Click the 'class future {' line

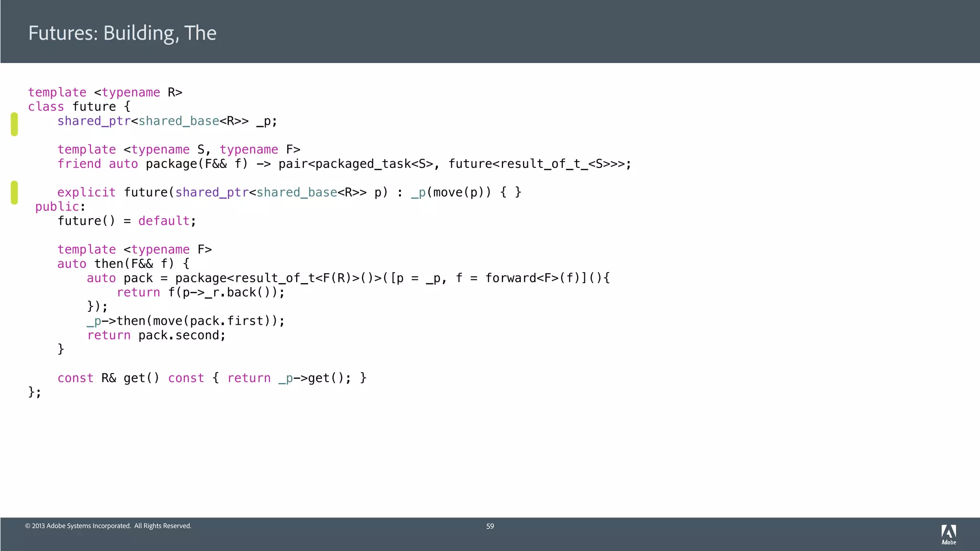(79, 107)
